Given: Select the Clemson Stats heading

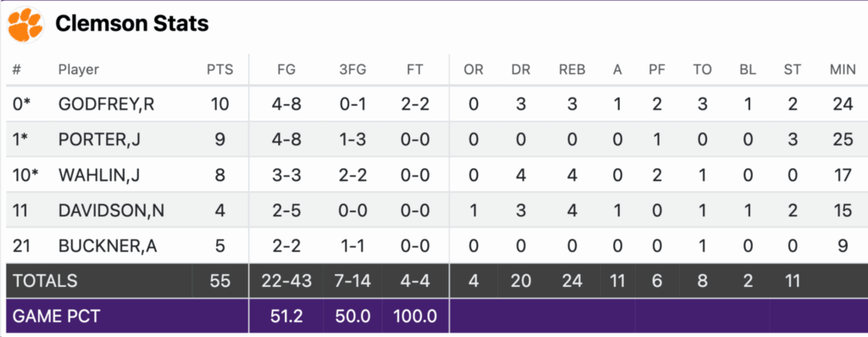Looking at the screenshot, I should pos(131,24).
